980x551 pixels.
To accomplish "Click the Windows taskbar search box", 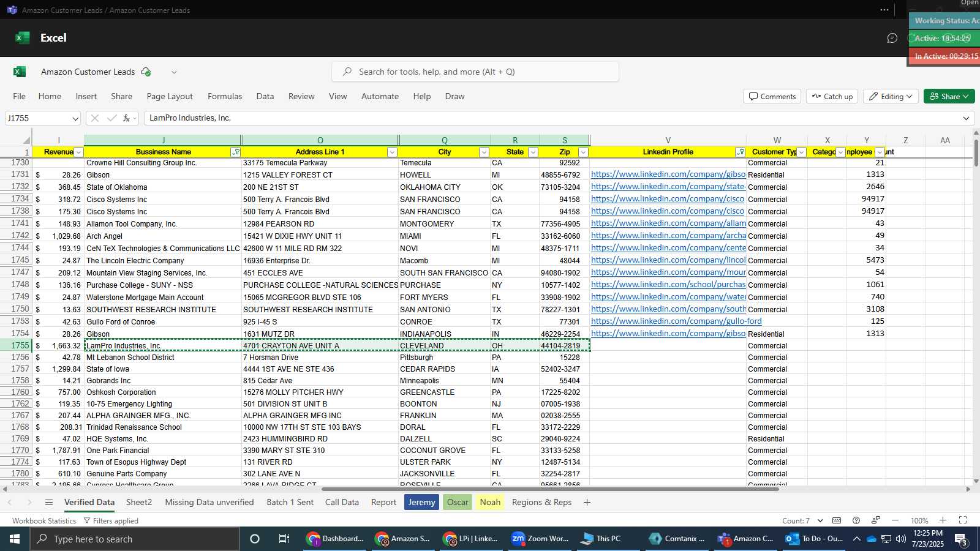I will pyautogui.click(x=135, y=539).
